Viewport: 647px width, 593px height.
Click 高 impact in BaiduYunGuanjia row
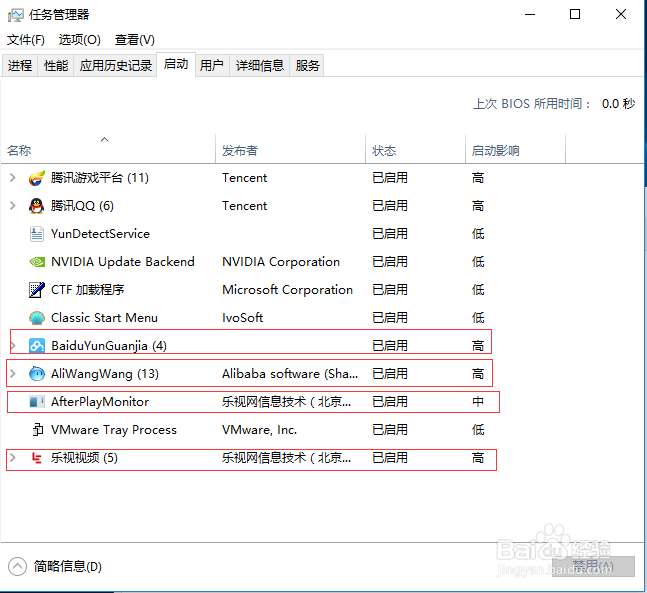[x=478, y=345]
